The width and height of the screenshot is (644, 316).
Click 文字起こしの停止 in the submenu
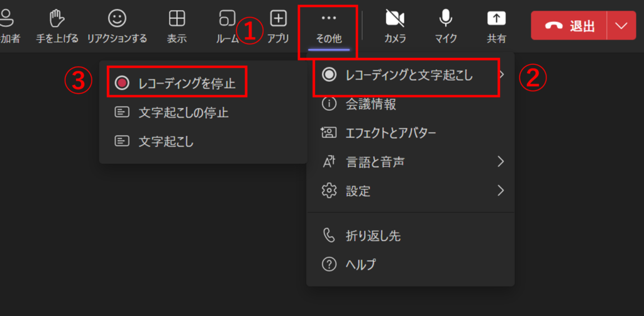point(183,113)
